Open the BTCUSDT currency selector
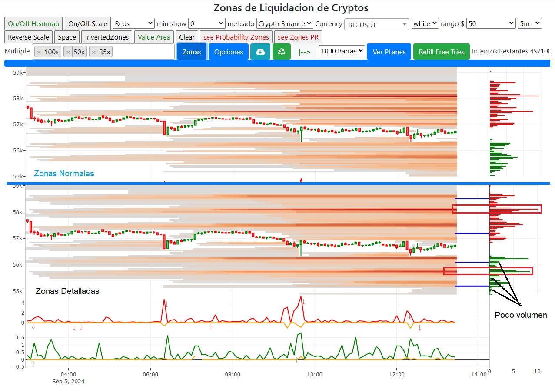555x392 pixels. (376, 24)
